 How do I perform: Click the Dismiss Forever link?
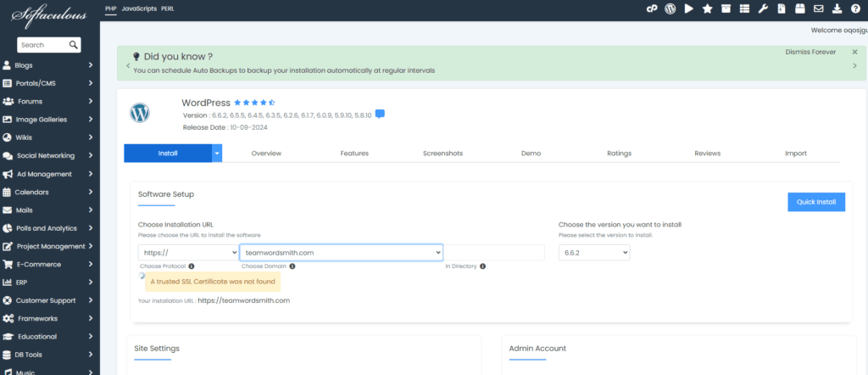click(x=810, y=52)
